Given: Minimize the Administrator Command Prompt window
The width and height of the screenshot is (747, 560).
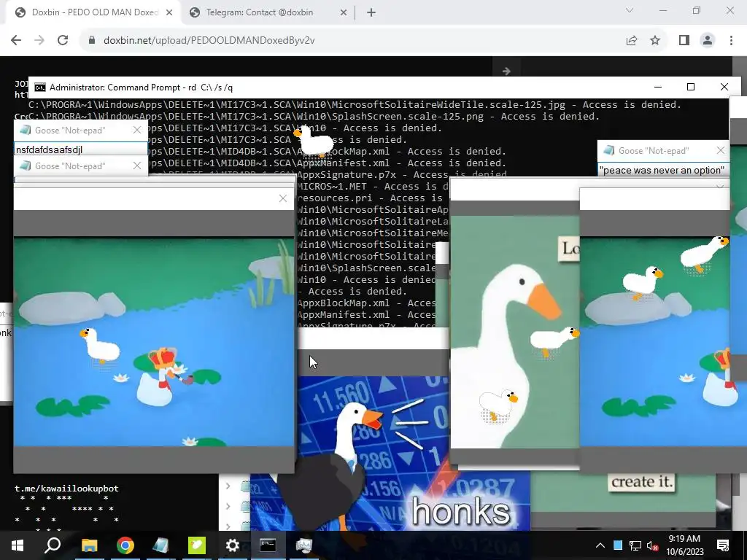Looking at the screenshot, I should click(658, 87).
